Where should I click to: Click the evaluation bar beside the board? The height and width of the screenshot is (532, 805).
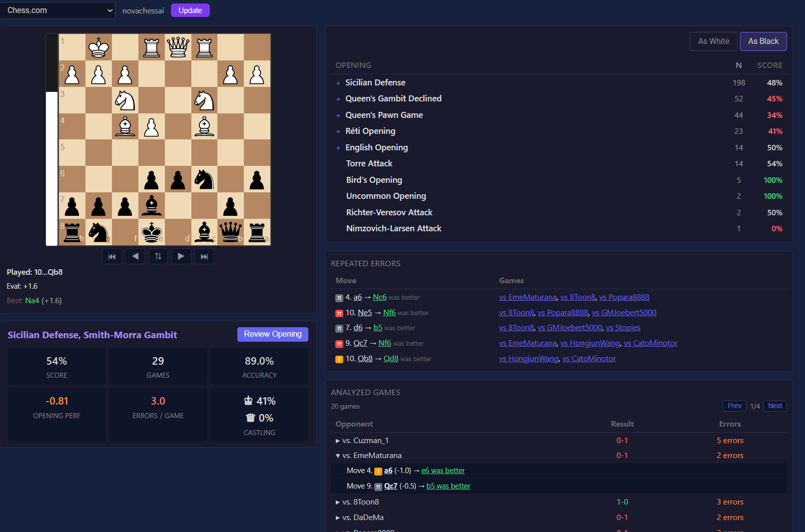click(51, 140)
